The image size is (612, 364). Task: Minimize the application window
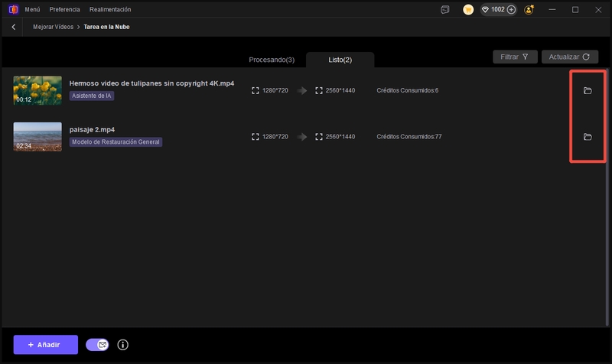552,10
